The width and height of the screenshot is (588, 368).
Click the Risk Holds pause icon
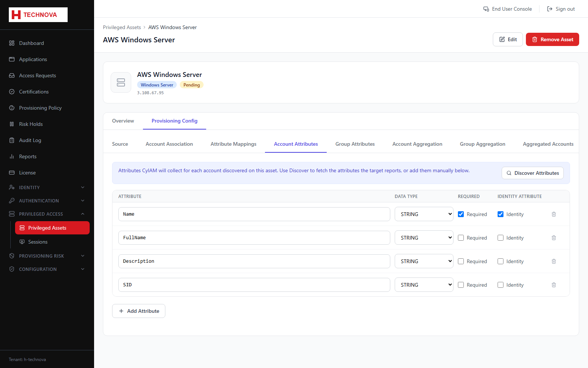12,124
